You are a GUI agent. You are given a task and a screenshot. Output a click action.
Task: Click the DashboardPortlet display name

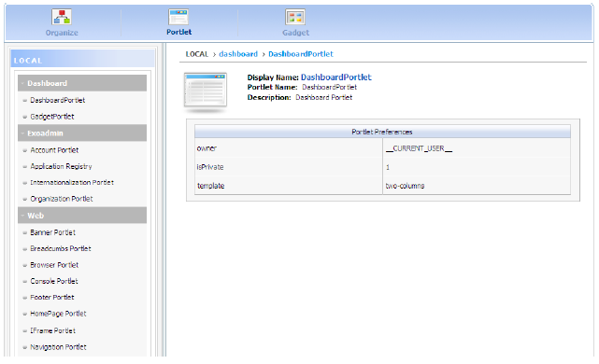pyautogui.click(x=335, y=77)
